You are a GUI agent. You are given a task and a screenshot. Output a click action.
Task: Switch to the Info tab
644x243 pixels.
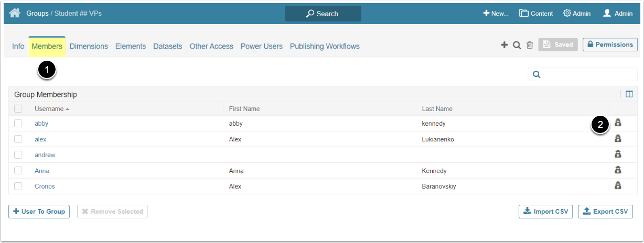[18, 46]
